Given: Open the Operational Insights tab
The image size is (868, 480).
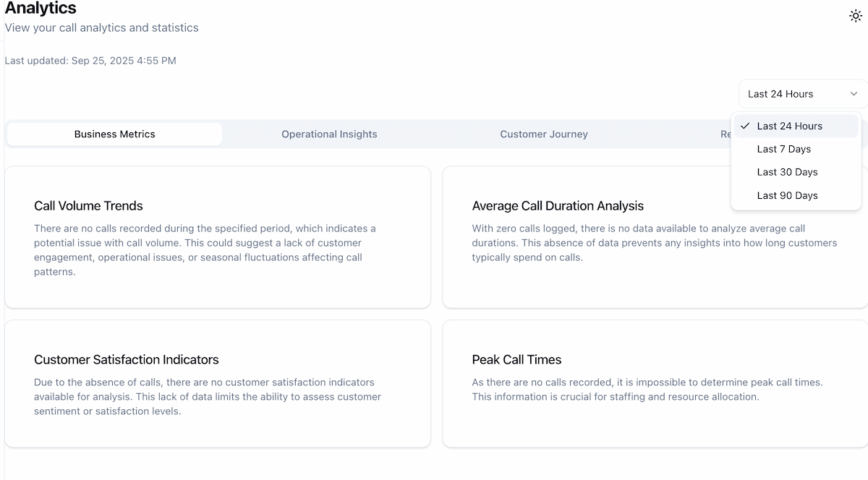Looking at the screenshot, I should 329,134.
